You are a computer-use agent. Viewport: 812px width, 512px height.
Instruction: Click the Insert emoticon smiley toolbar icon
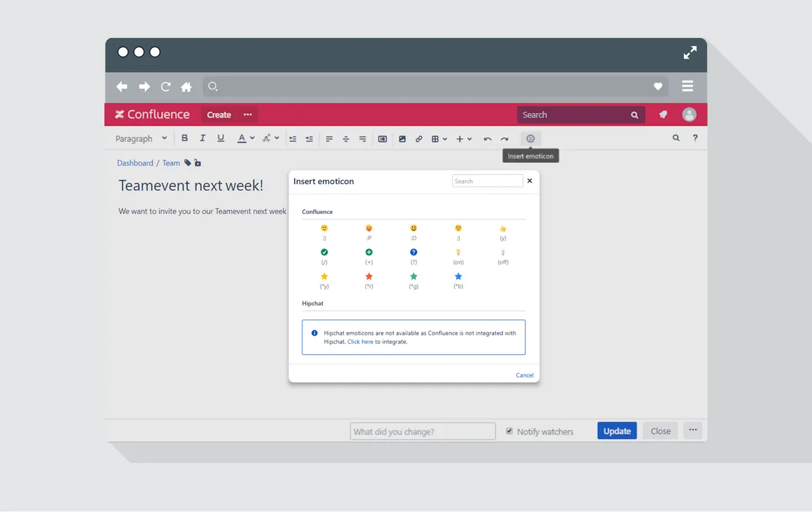click(531, 138)
